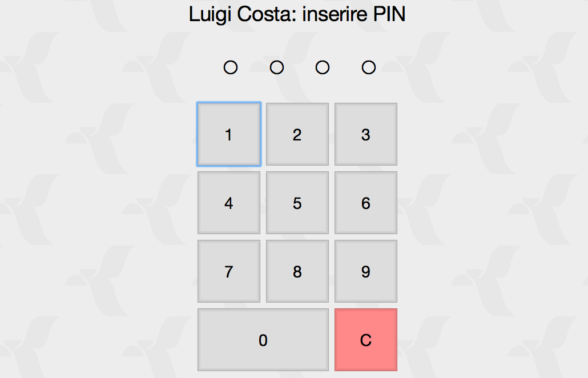The width and height of the screenshot is (588, 378).
Task: Tap the number 2 keypad button
Action: pyautogui.click(x=297, y=134)
